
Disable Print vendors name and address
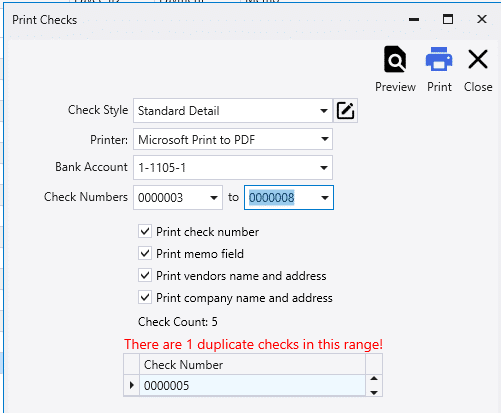click(x=145, y=275)
